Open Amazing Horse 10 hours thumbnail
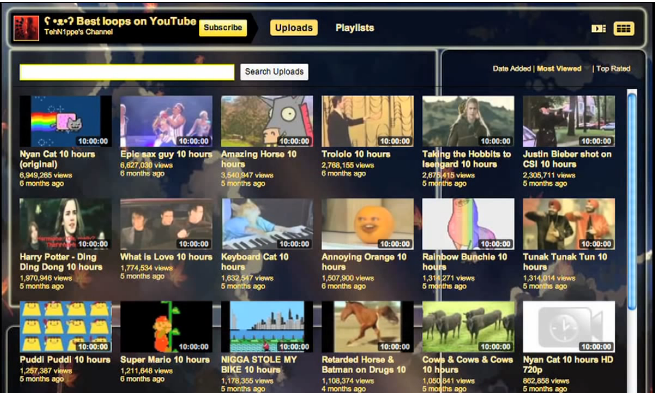 [x=267, y=121]
